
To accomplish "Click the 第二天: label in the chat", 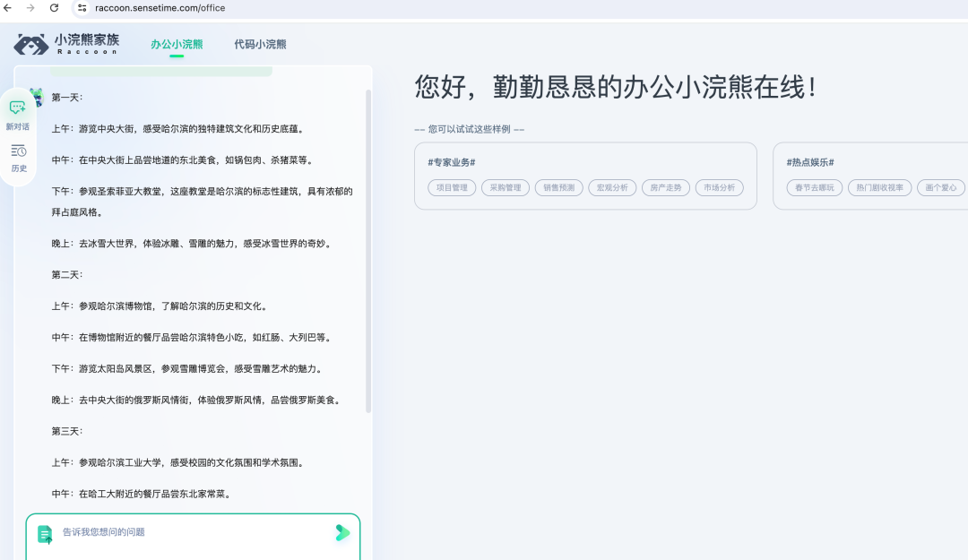I will pyautogui.click(x=67, y=275).
